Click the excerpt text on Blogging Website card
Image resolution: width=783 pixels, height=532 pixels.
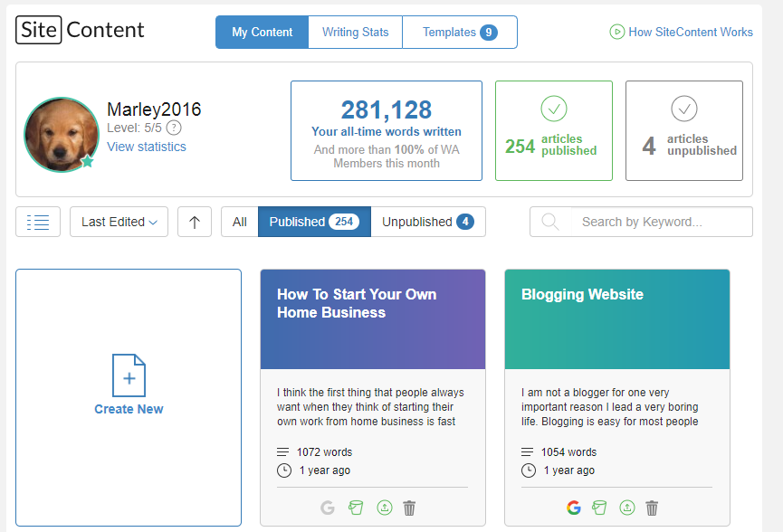pyautogui.click(x=610, y=407)
